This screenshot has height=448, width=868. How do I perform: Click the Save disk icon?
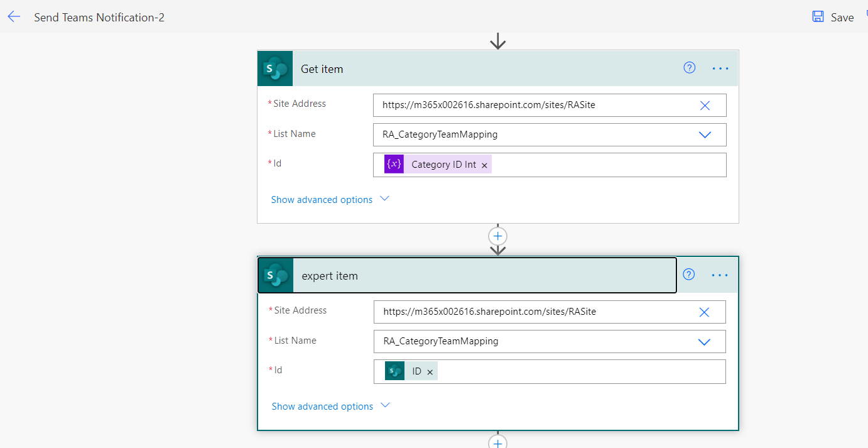[x=818, y=17]
